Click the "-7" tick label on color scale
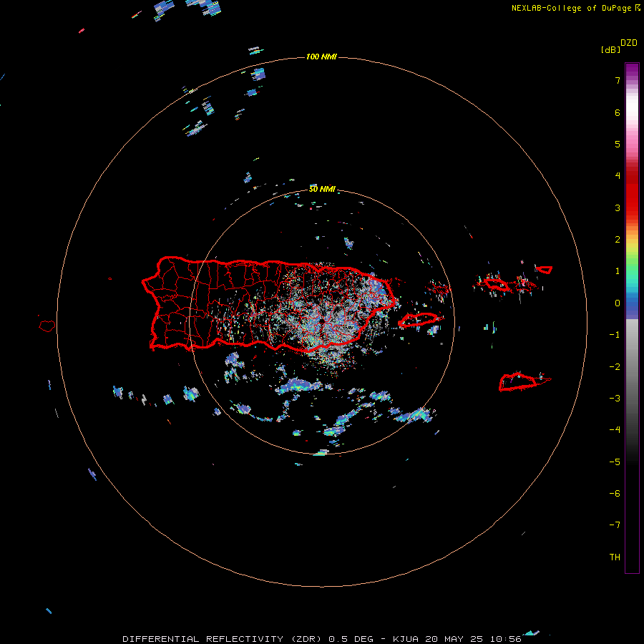Image resolution: width=644 pixels, height=644 pixels. [x=615, y=525]
